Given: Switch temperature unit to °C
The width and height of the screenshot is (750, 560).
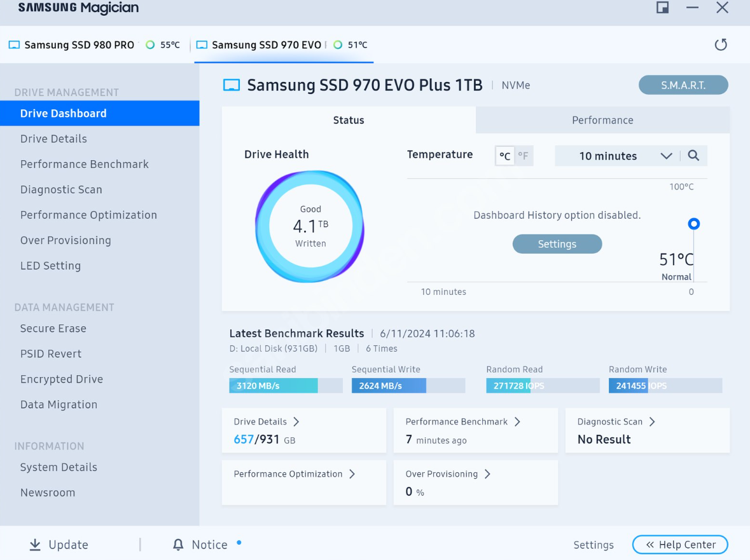Looking at the screenshot, I should pos(504,156).
